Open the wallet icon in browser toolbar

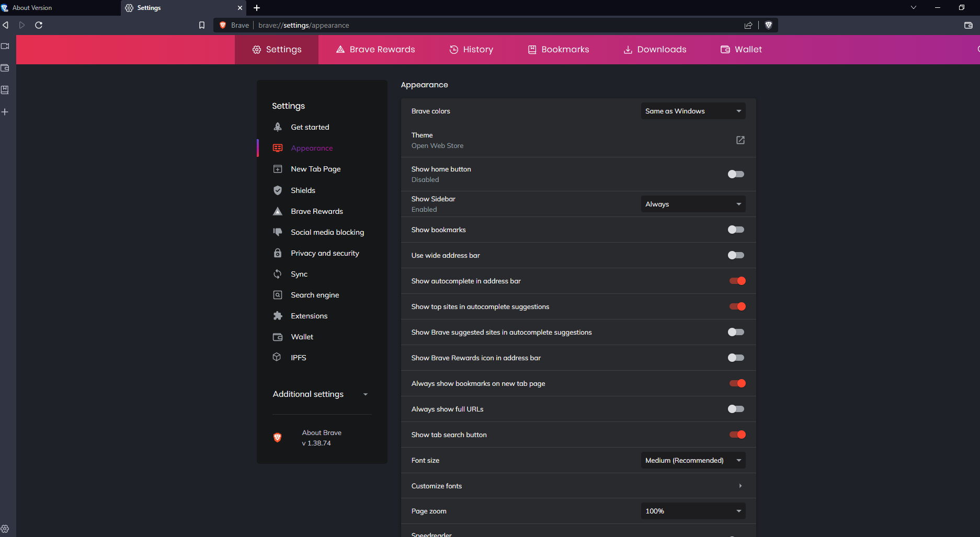[968, 25]
